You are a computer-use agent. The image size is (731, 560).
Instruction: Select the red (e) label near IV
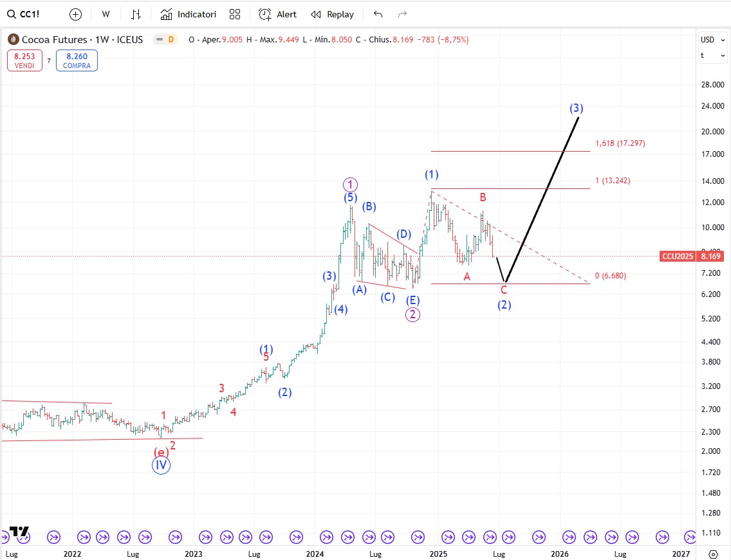[x=161, y=452]
